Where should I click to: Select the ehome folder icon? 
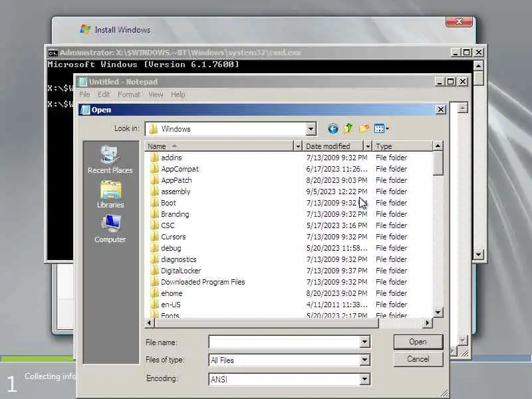[x=154, y=293]
